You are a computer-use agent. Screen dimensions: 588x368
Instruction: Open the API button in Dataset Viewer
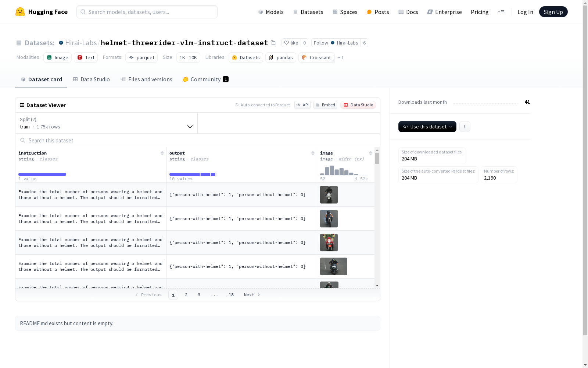[x=302, y=105]
